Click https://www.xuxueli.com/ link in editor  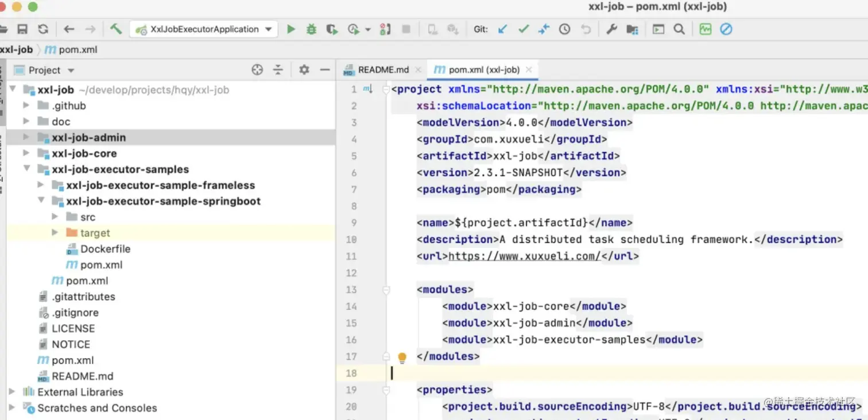(x=524, y=256)
